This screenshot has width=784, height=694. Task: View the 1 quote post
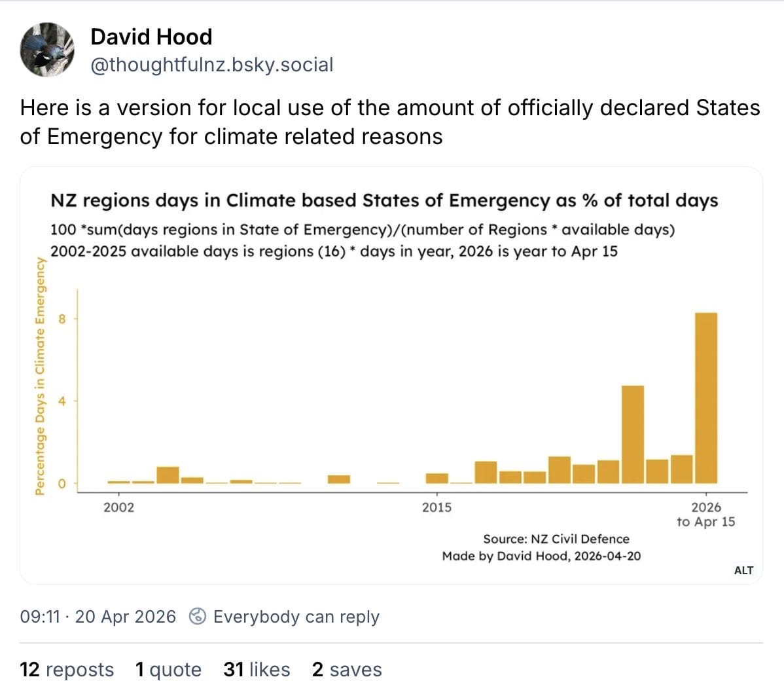(x=168, y=669)
